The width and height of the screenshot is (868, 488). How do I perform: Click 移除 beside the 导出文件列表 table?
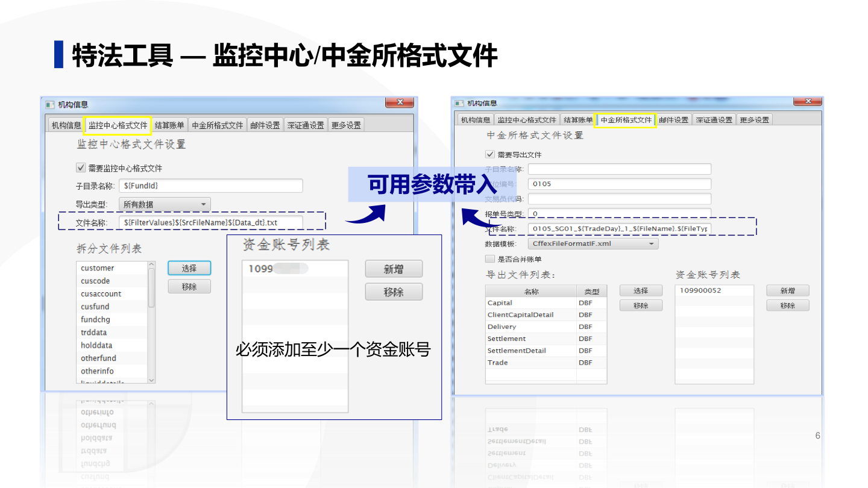641,305
